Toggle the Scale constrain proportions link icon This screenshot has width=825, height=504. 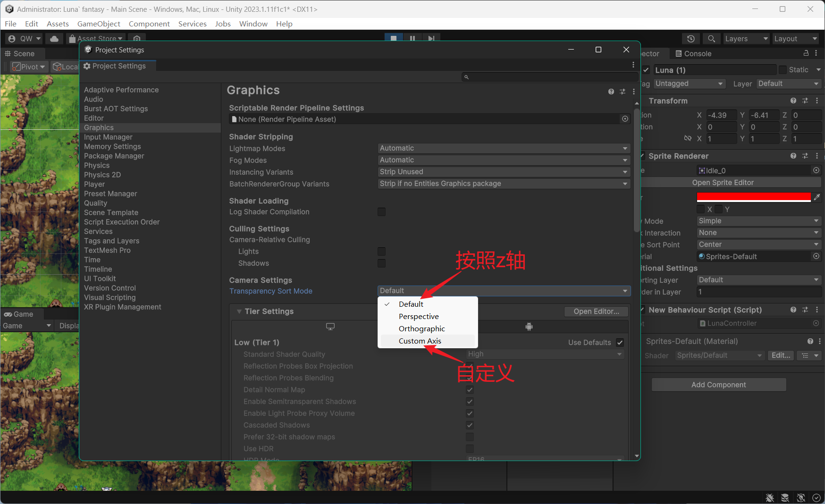(x=688, y=138)
